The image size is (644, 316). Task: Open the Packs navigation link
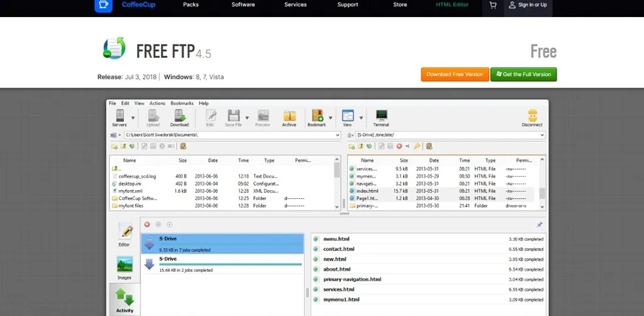point(191,5)
